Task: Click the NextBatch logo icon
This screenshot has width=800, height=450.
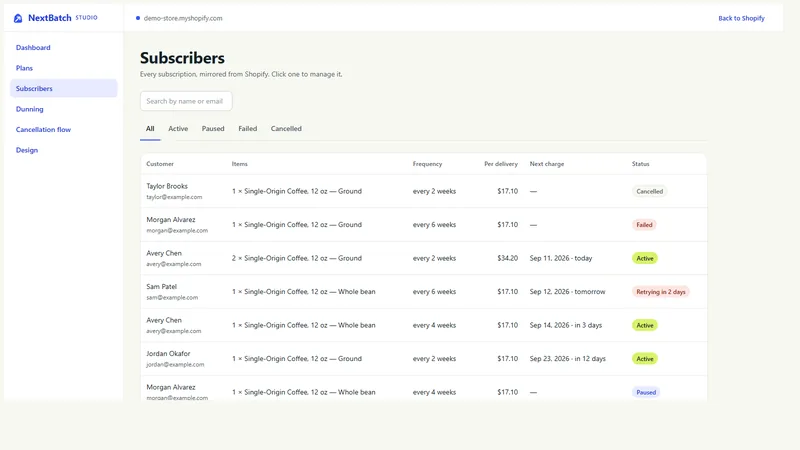Action: pos(18,18)
